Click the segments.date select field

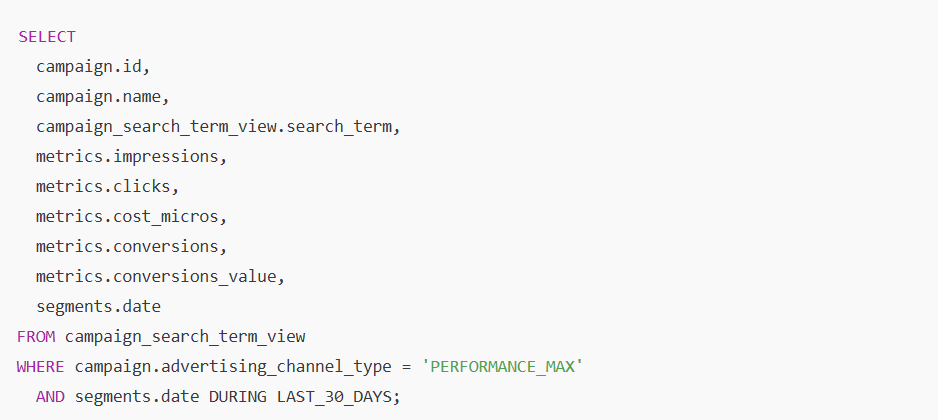pyautogui.click(x=98, y=307)
